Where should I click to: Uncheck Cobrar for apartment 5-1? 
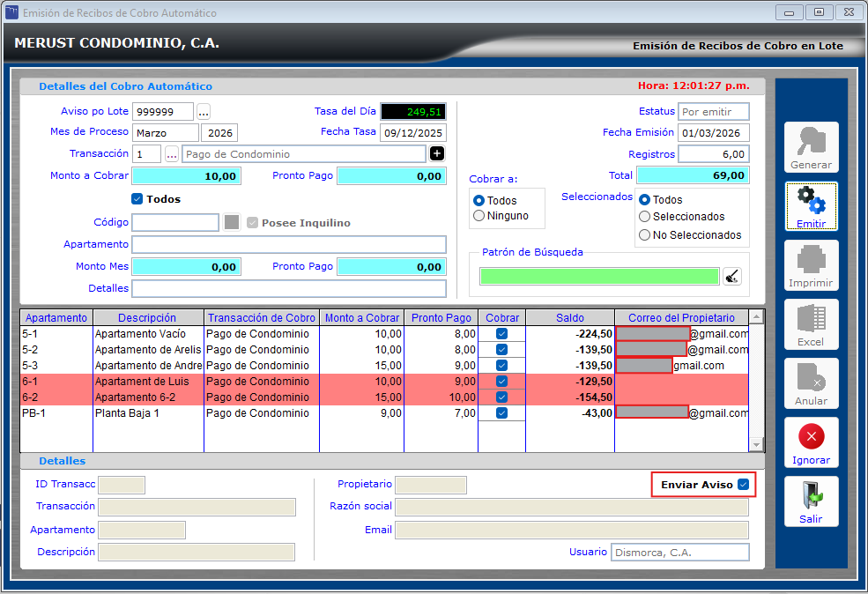(x=501, y=334)
